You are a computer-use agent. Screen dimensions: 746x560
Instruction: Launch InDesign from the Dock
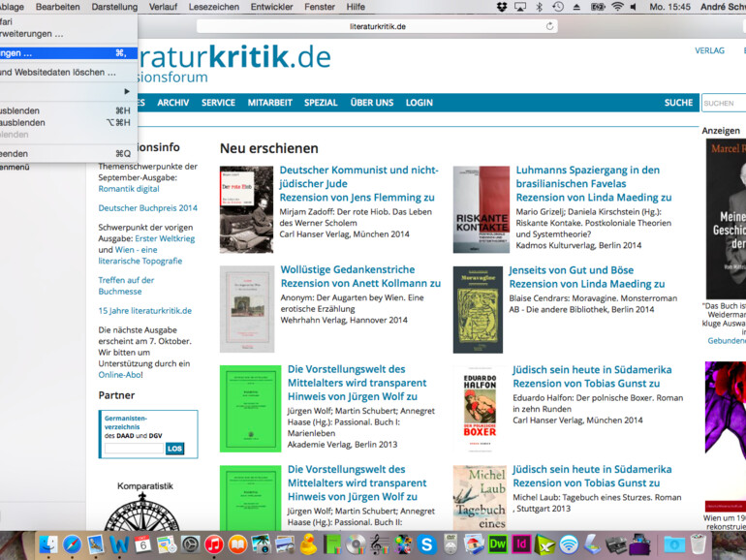(521, 544)
